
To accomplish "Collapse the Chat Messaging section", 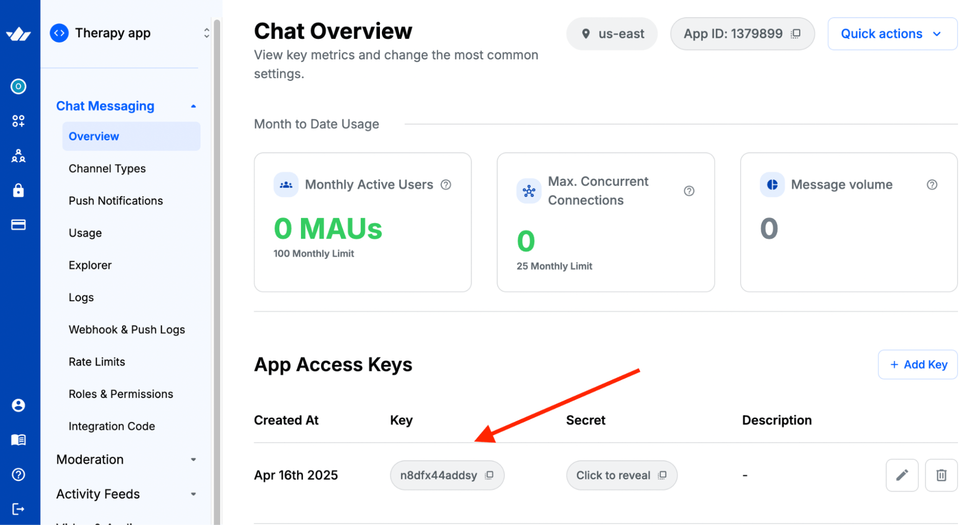I will tap(194, 106).
